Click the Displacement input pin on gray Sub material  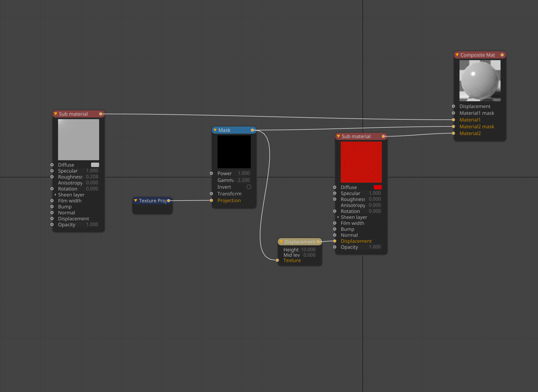point(52,219)
